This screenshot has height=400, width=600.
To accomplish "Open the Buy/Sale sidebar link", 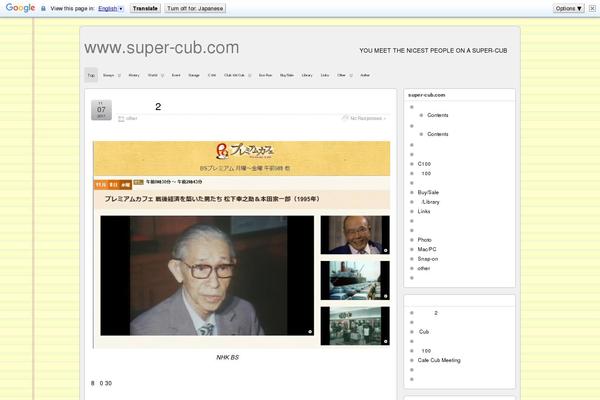I will coord(428,192).
